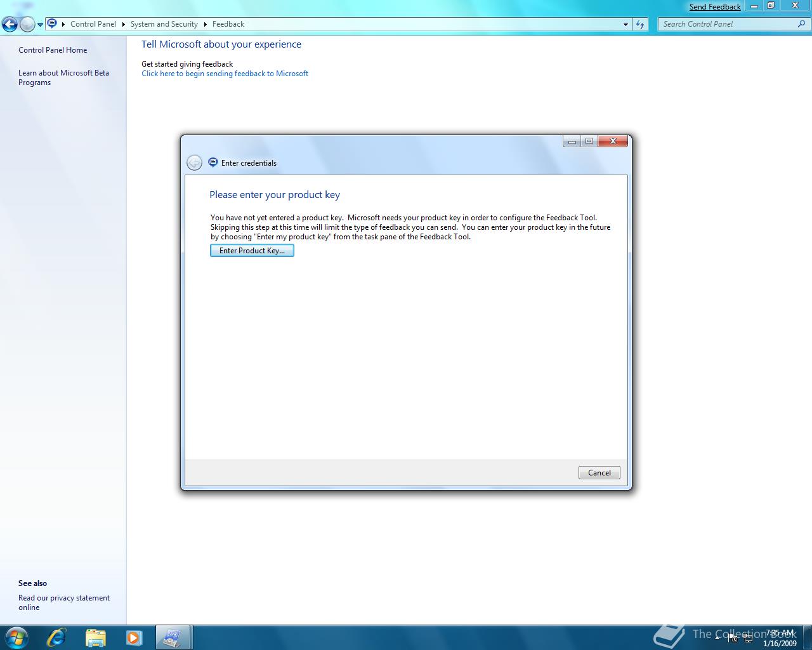Click the address bar feedback icon
The image size is (812, 650).
tap(52, 23)
